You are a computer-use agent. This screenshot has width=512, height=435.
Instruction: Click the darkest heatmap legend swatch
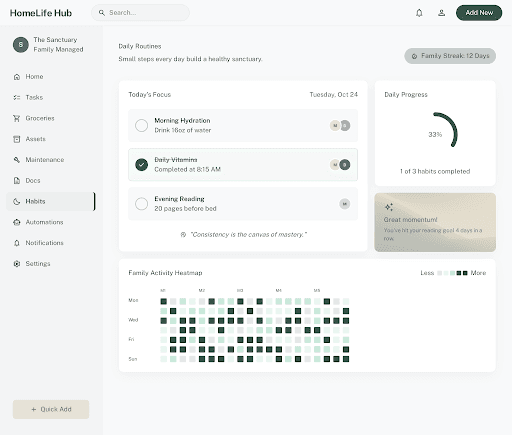465,273
